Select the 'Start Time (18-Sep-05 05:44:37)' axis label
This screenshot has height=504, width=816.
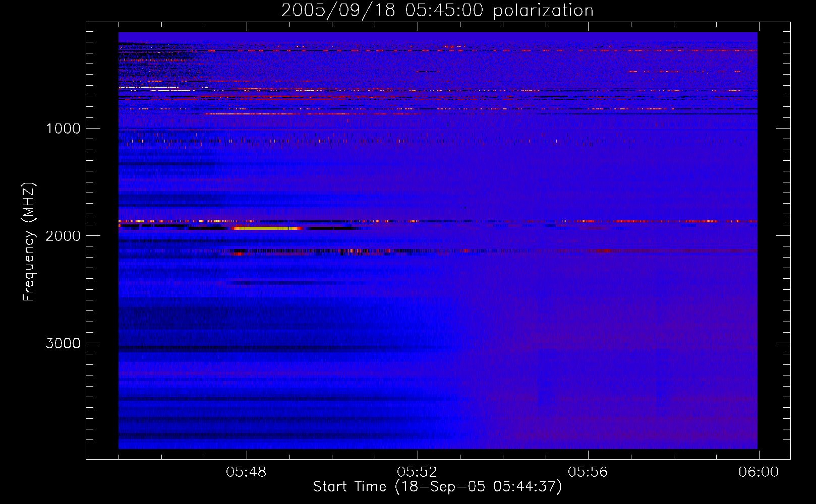437,487
